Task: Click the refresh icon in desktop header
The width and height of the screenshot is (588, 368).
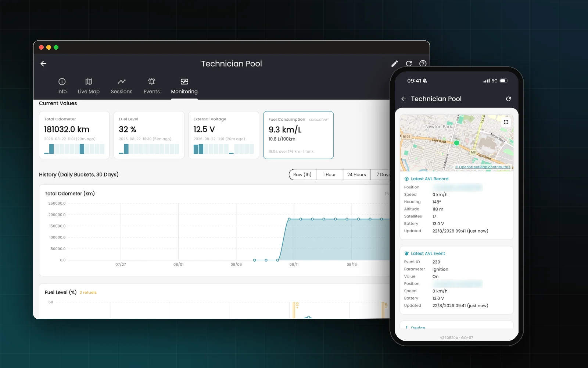Action: click(409, 64)
